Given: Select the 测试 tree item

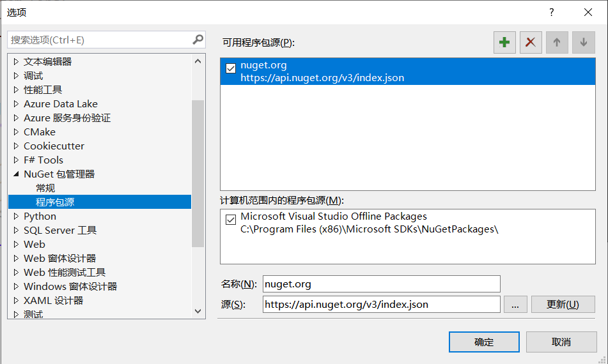Looking at the screenshot, I should (x=33, y=314).
